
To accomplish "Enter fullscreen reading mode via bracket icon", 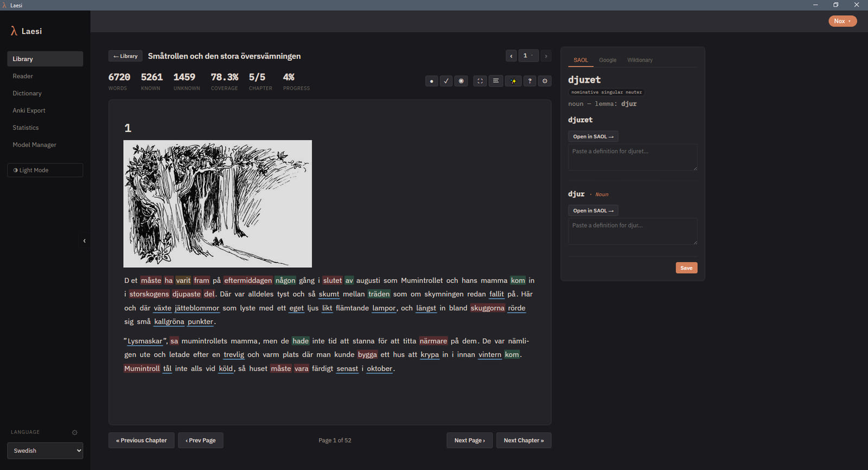I will click(x=480, y=81).
